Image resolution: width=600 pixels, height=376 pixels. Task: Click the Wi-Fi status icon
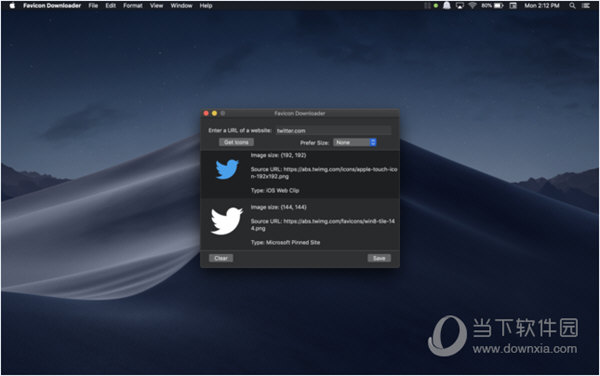click(x=473, y=5)
